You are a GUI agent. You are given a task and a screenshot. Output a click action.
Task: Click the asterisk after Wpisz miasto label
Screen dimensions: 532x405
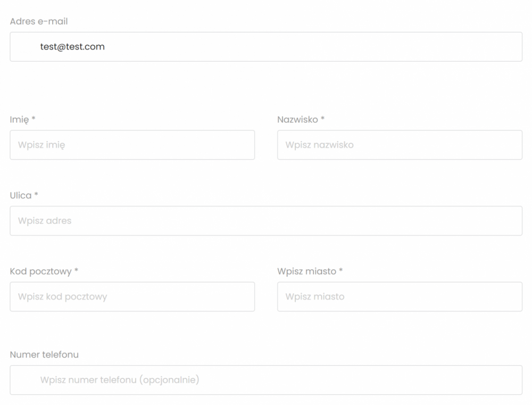pos(341,271)
